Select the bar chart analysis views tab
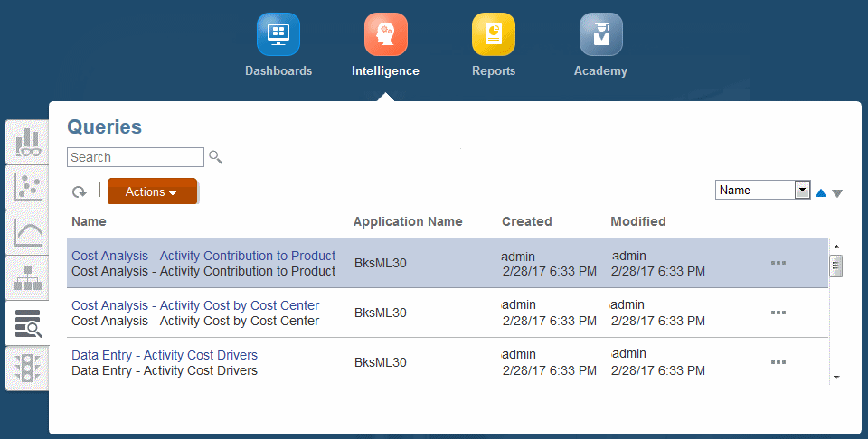 click(x=27, y=142)
